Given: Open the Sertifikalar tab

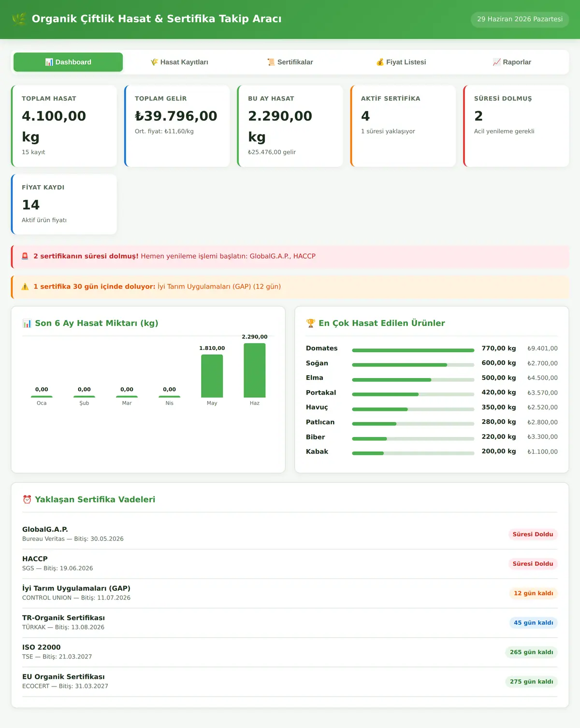Looking at the screenshot, I should [x=290, y=62].
